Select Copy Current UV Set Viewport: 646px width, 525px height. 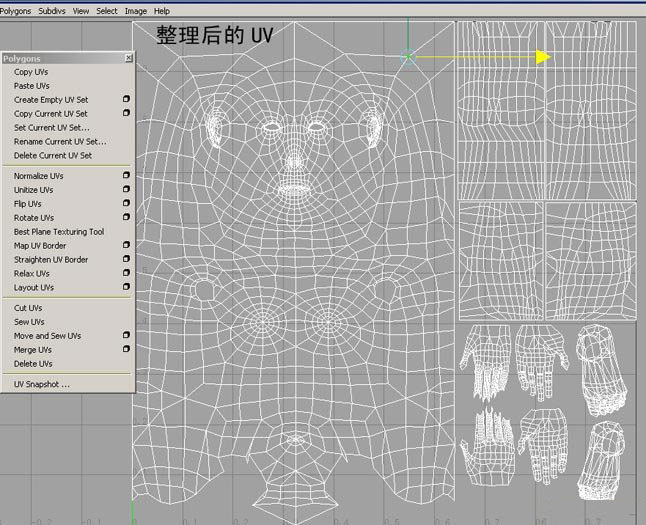click(x=51, y=114)
